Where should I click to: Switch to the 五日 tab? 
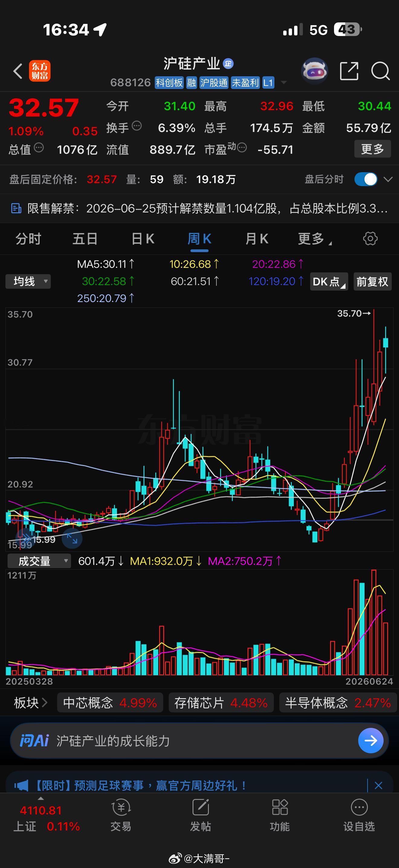point(85,239)
